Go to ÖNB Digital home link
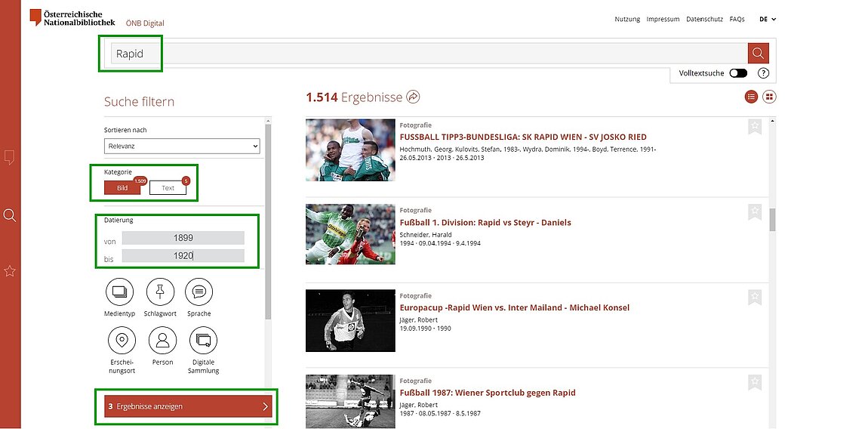The image size is (868, 429). pyautogui.click(x=145, y=23)
